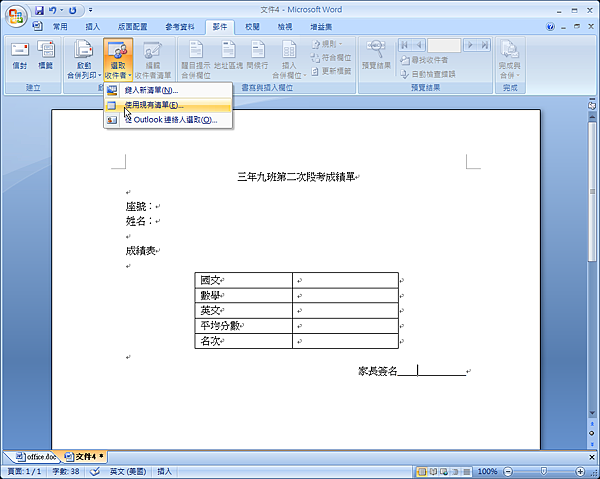Viewport: 600px width, 479px height.
Task: Insert 問候行 field
Action: [x=257, y=56]
